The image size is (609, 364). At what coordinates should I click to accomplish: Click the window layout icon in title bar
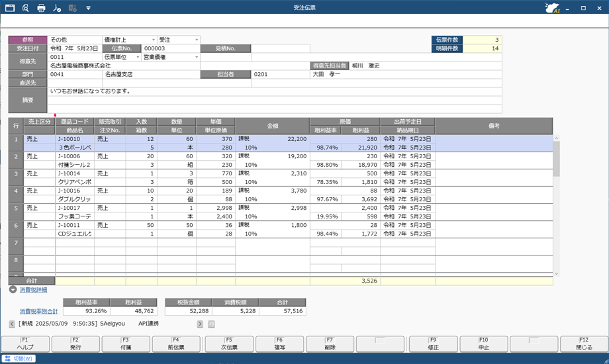[9, 8]
